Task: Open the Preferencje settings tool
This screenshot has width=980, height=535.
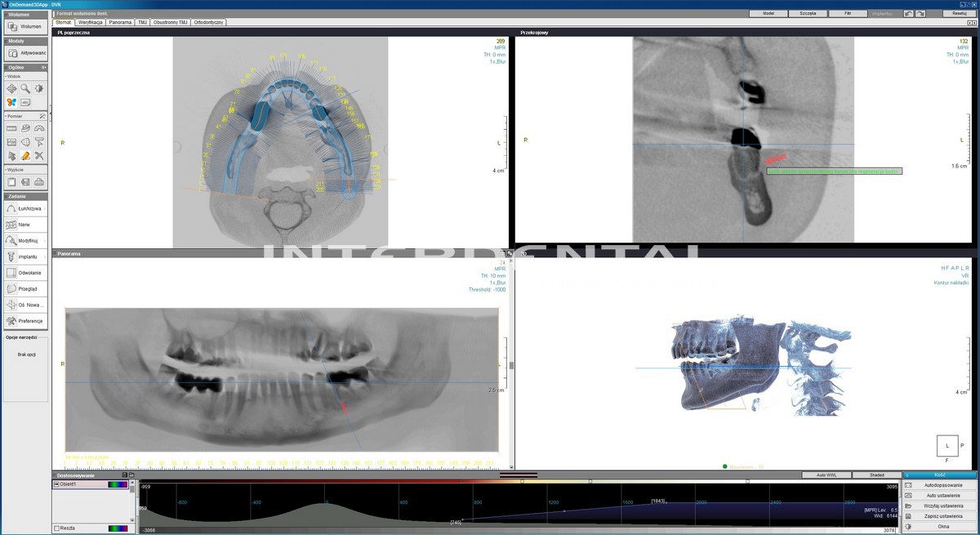Action: coord(11,321)
